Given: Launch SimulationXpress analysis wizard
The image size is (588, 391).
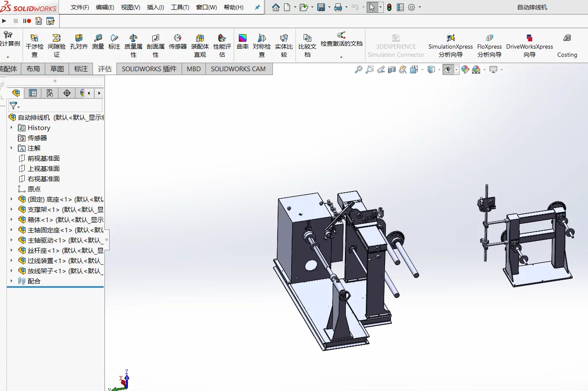Looking at the screenshot, I should (x=450, y=46).
